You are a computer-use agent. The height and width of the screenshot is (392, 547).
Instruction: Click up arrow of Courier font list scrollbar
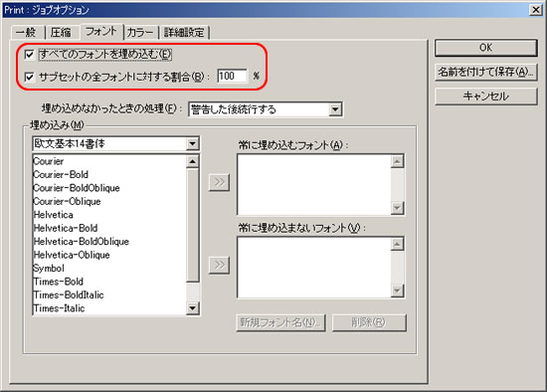click(193, 161)
